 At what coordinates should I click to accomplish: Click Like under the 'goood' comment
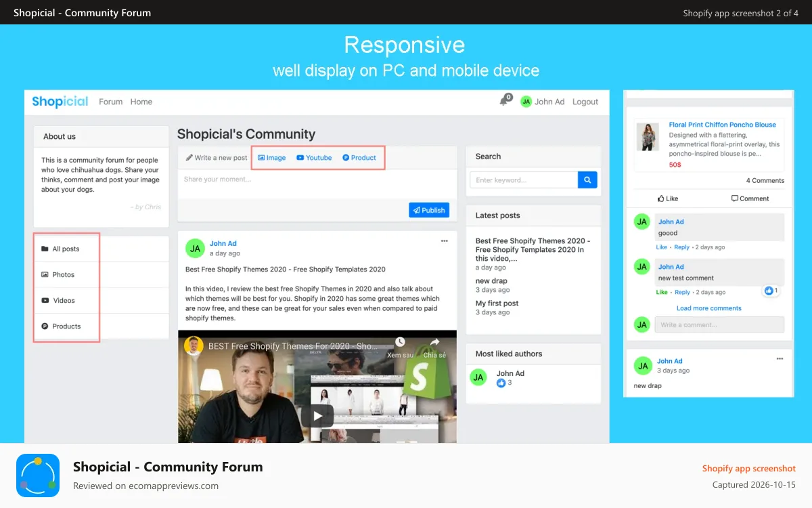click(x=661, y=247)
